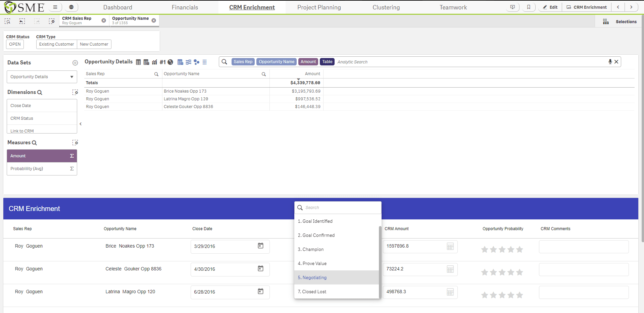Select blue scatter bubbles chart icon
Viewport: 644px width, 313px height.
(x=197, y=62)
